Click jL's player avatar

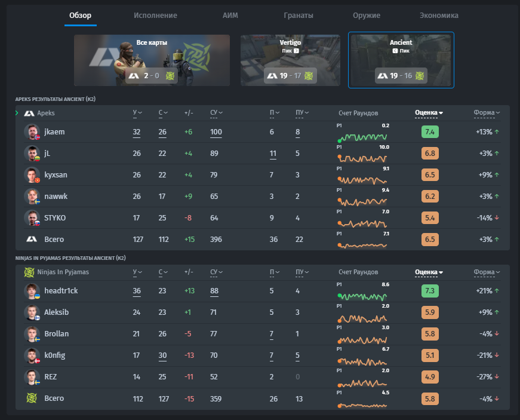tap(32, 154)
